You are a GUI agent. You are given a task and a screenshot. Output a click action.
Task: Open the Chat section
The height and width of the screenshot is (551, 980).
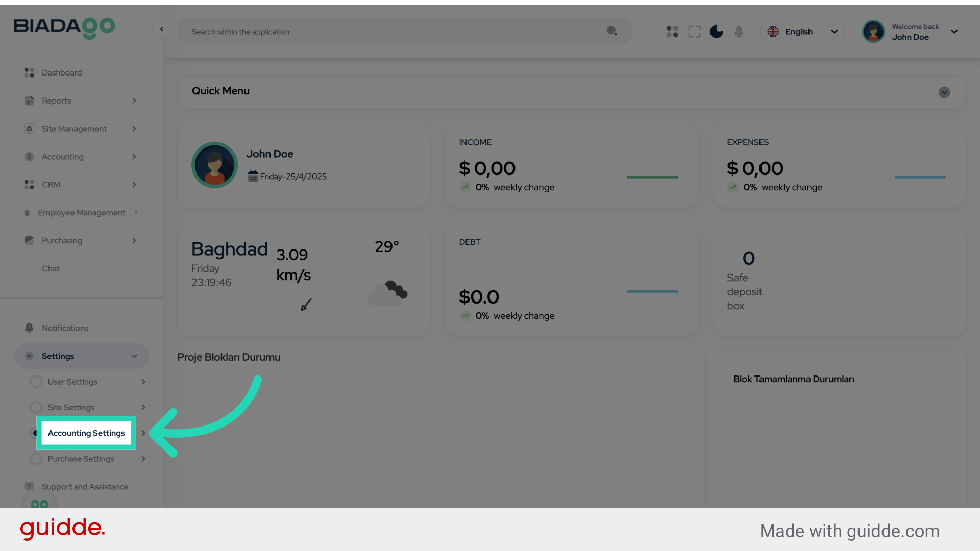coord(51,268)
